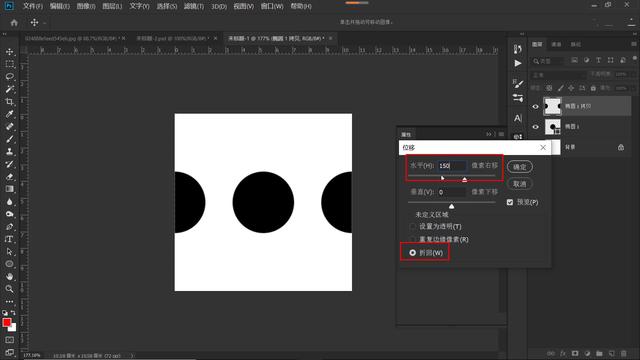Screen dimensions: 640x360
Task: Open the Edit menu
Action: pos(60,6)
